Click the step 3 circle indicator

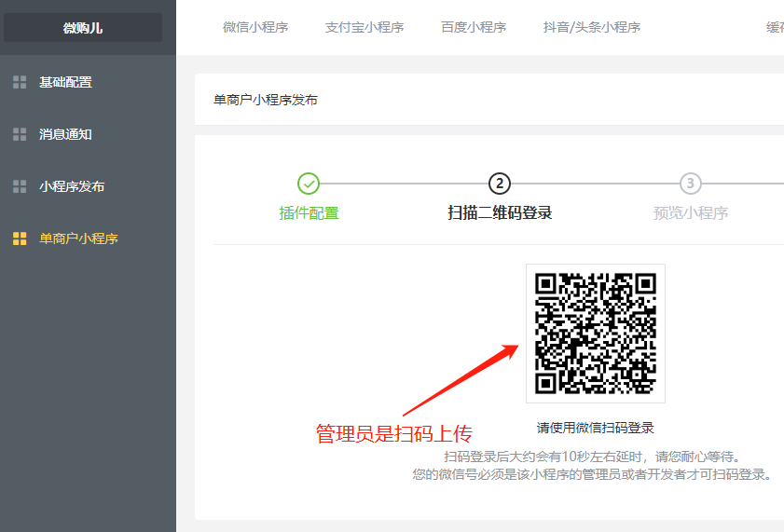[x=691, y=184]
